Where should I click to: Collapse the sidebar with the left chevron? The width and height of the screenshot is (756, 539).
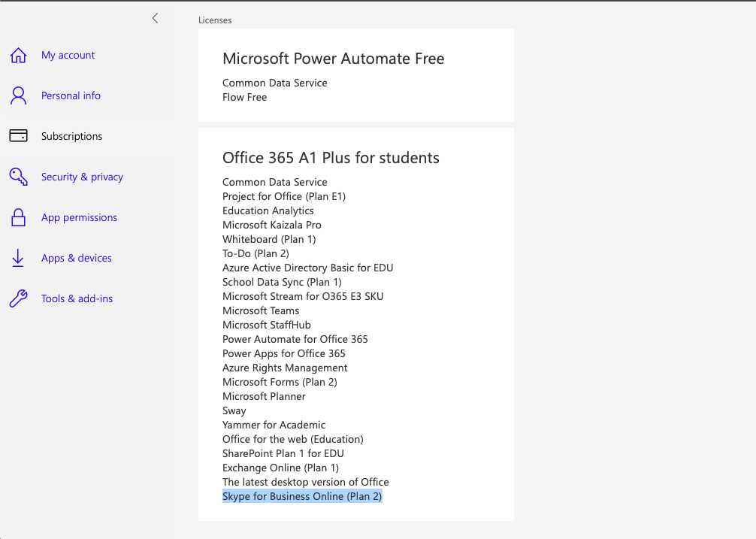click(x=156, y=18)
